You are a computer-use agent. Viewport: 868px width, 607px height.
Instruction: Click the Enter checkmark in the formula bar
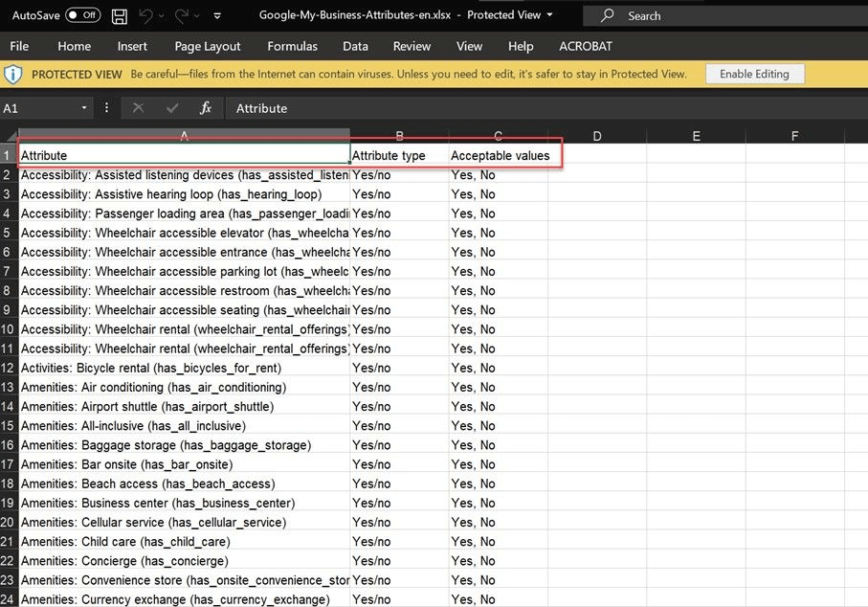pyautogui.click(x=170, y=108)
